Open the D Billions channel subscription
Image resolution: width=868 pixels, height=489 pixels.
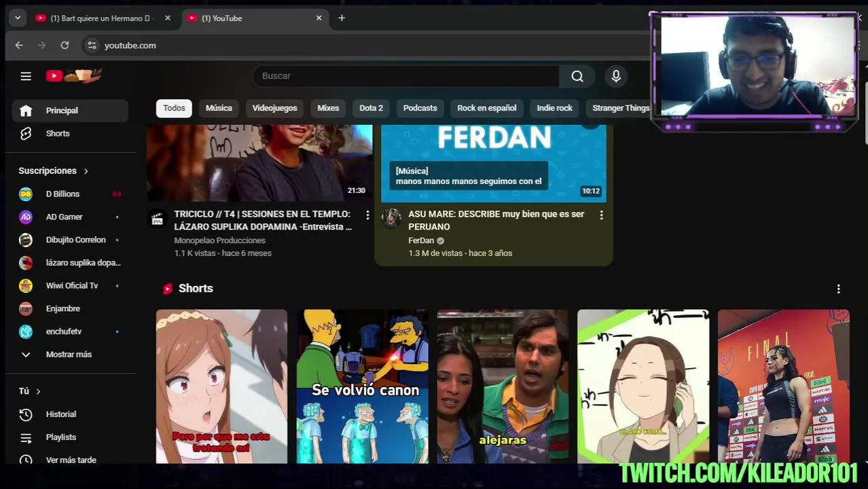(70, 194)
